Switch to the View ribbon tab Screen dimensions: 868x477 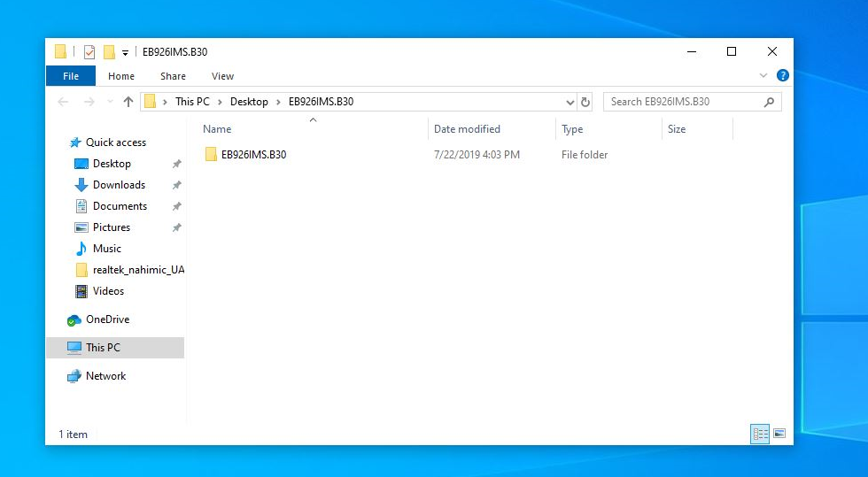(222, 77)
